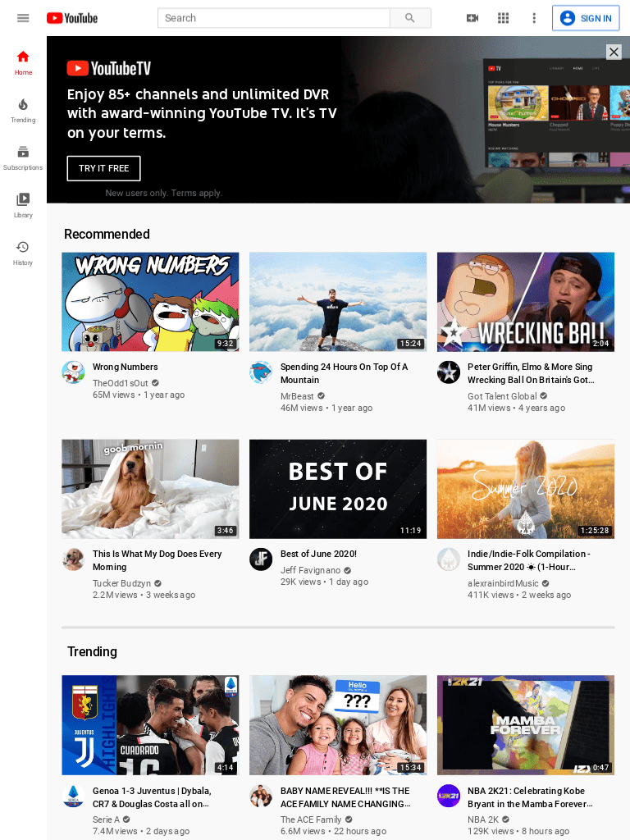Click the YouTubeTV logo in banner
630x840 pixels.
pos(109,68)
